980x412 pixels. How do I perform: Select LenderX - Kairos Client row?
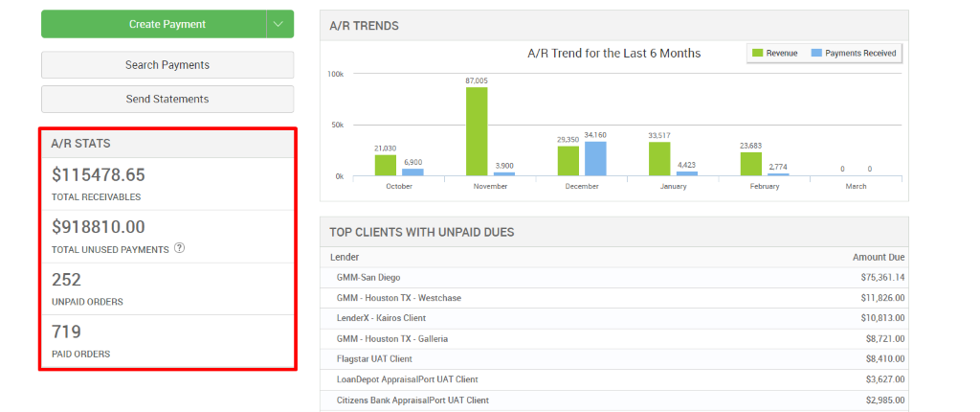(613, 318)
